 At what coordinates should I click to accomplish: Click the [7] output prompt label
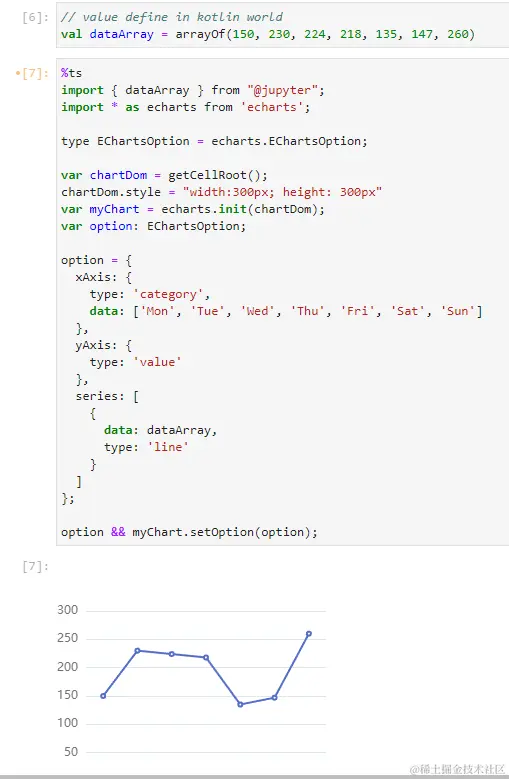(x=35, y=566)
